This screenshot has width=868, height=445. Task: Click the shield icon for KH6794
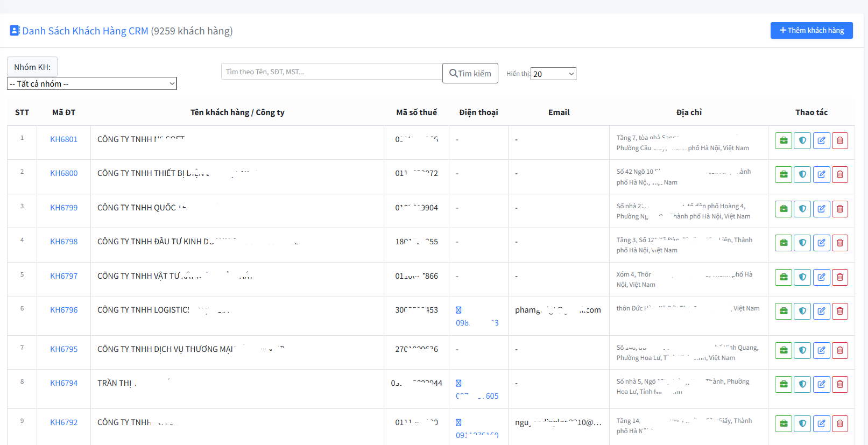802,384
